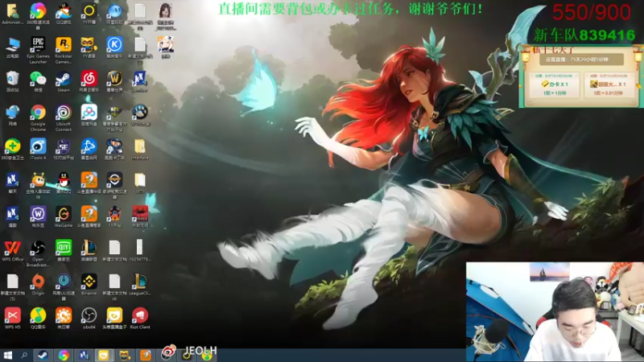Screen dimensions: 644x362
Task: Select the Recycle Bin icon
Action: pyautogui.click(x=12, y=81)
